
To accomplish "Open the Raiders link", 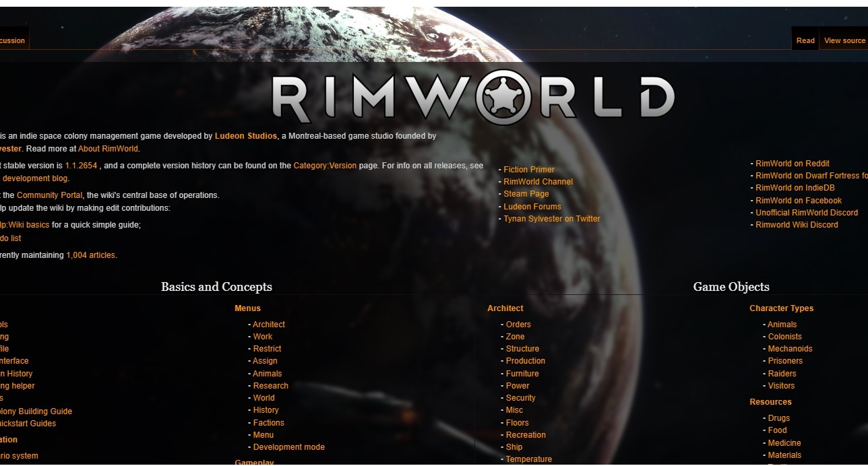I will pyautogui.click(x=782, y=374).
